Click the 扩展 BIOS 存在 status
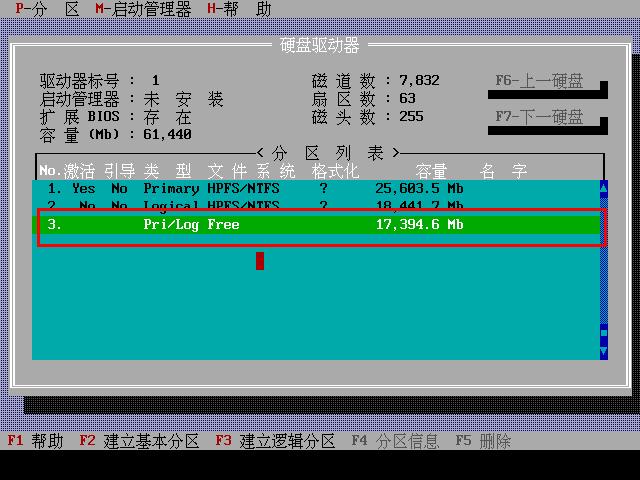Image resolution: width=640 pixels, height=480 pixels. (x=167, y=117)
